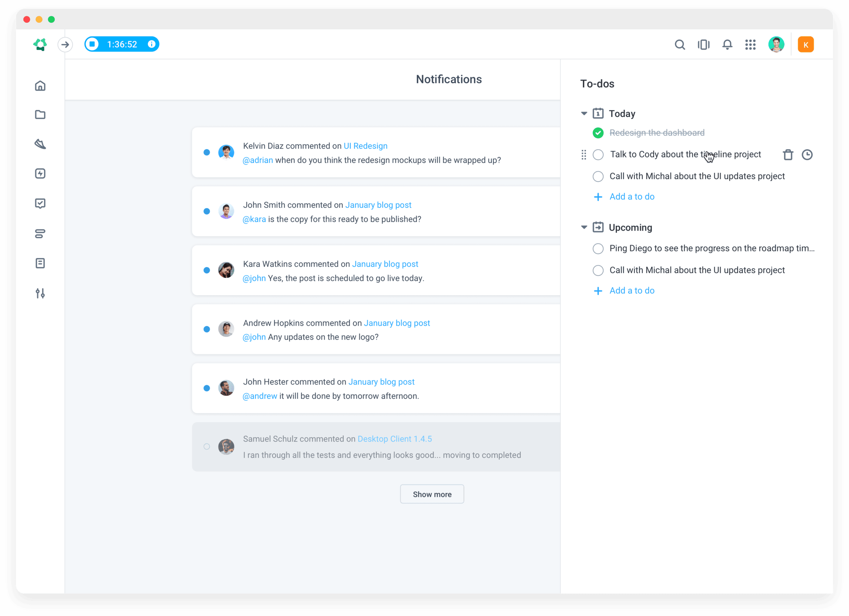Viewport: 849px width, 616px height.
Task: Open the UI Redesign link
Action: pyautogui.click(x=365, y=146)
